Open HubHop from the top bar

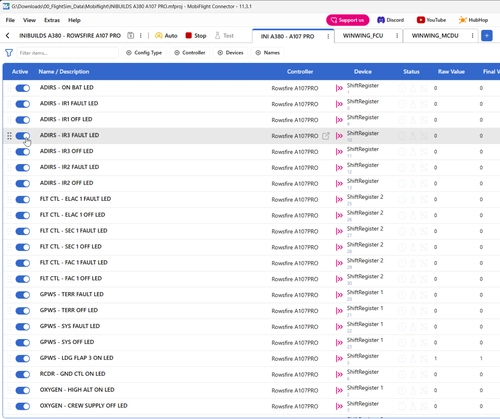coord(473,20)
